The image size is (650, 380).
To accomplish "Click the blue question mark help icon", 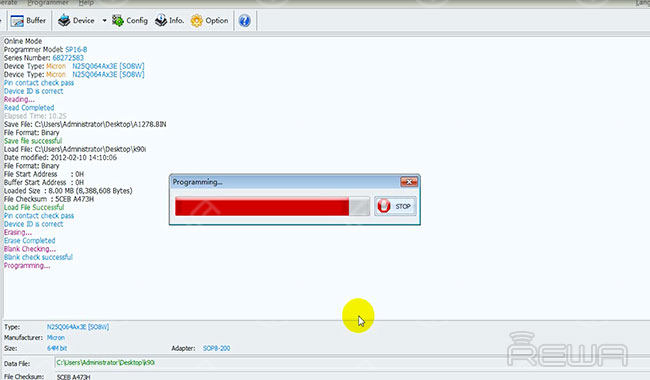I will pos(245,20).
